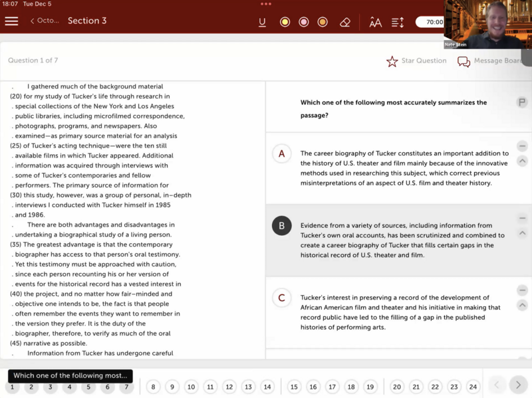Open the text size adjuster
The height and width of the screenshot is (398, 532).
point(375,22)
